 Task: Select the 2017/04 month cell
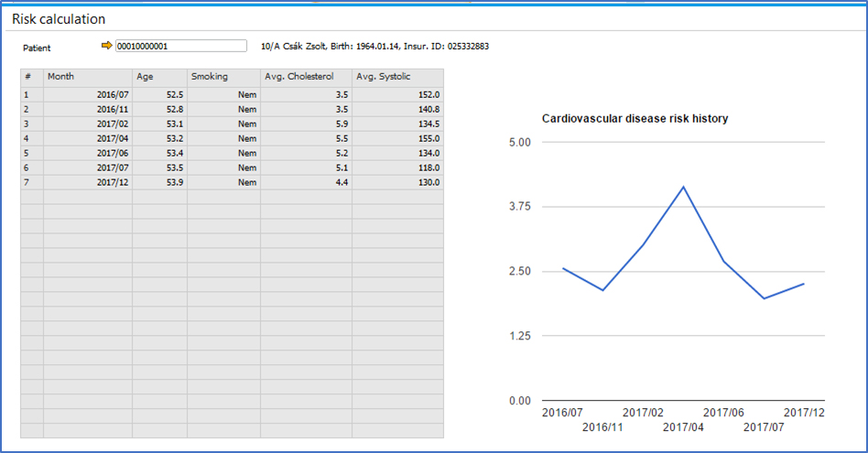(88, 138)
